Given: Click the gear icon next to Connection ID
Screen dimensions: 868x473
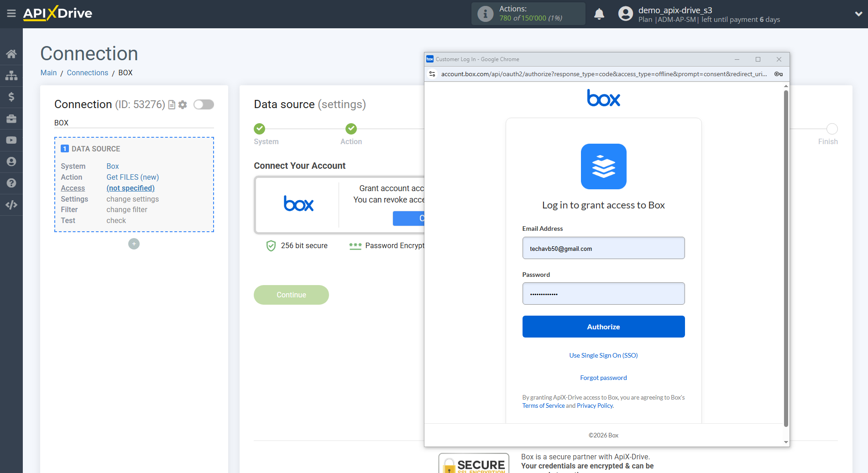Looking at the screenshot, I should 183,104.
